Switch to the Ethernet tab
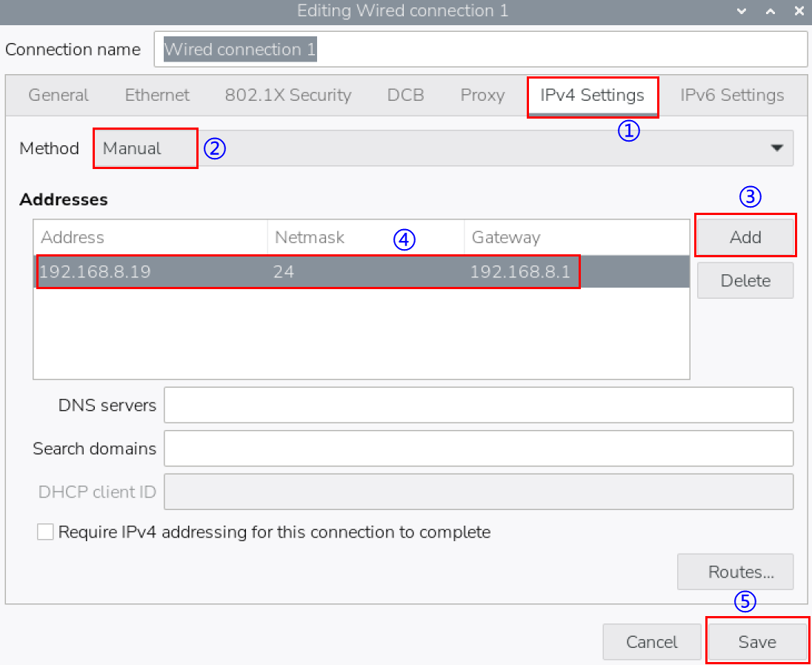The image size is (812, 665). coord(157,96)
